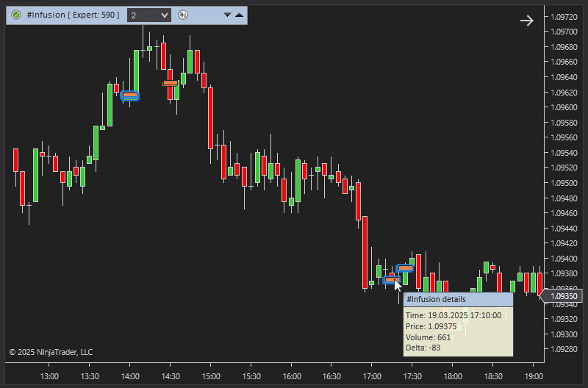Click the NinjaTrader, LLC copyright text
This screenshot has width=588, height=388.
tap(51, 352)
